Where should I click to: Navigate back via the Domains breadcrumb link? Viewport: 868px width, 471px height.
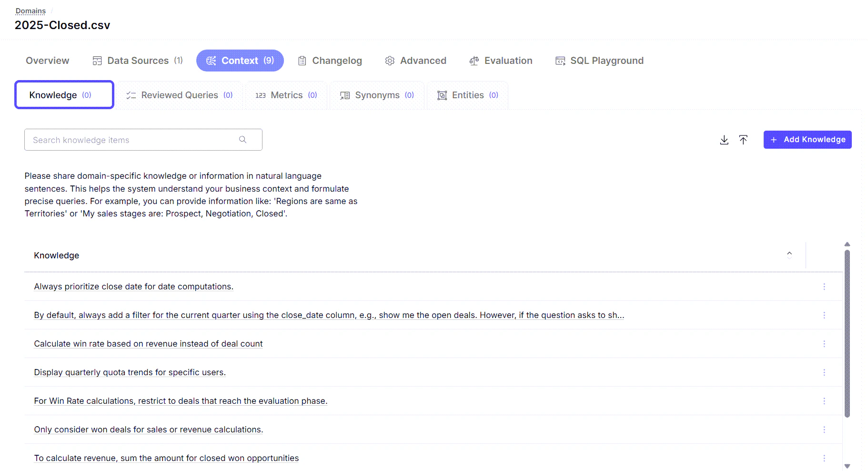[30, 10]
